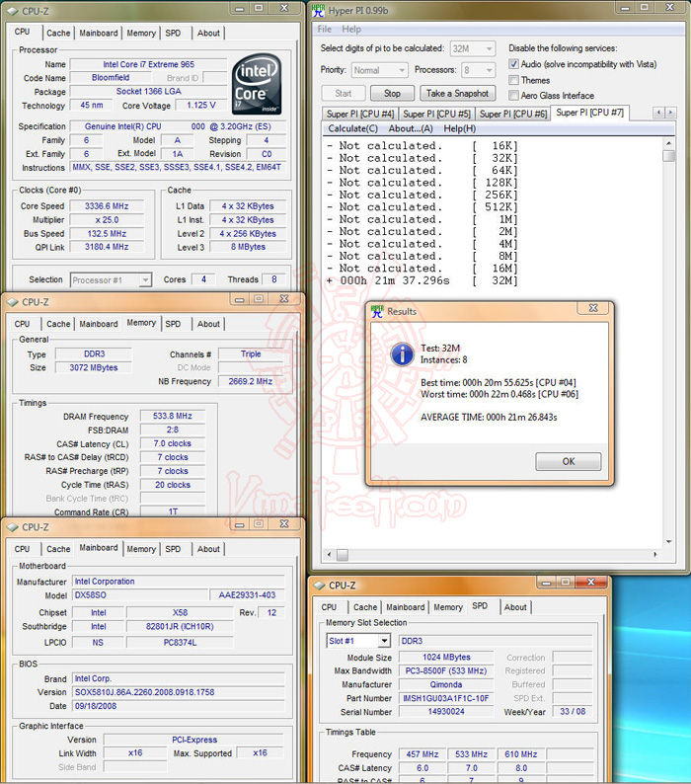Open Hyper PI Help menu
This screenshot has height=784, width=691.
pos(351,29)
